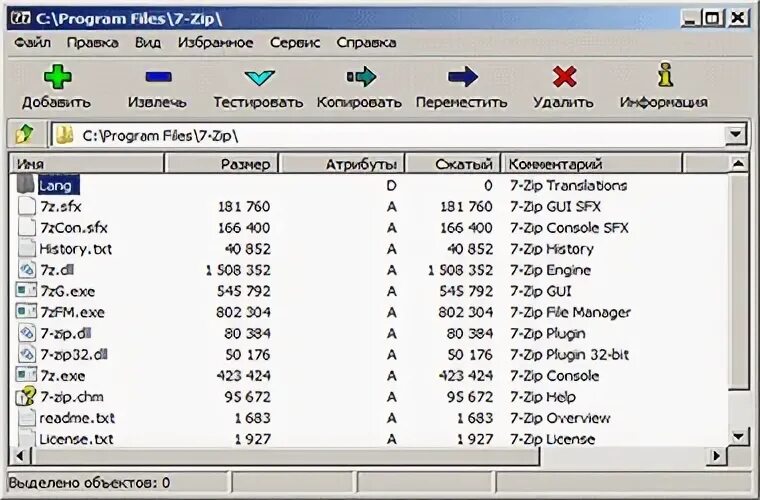760x500 pixels.
Task: Click the 7-Zip title bar logo
Action: point(21,18)
